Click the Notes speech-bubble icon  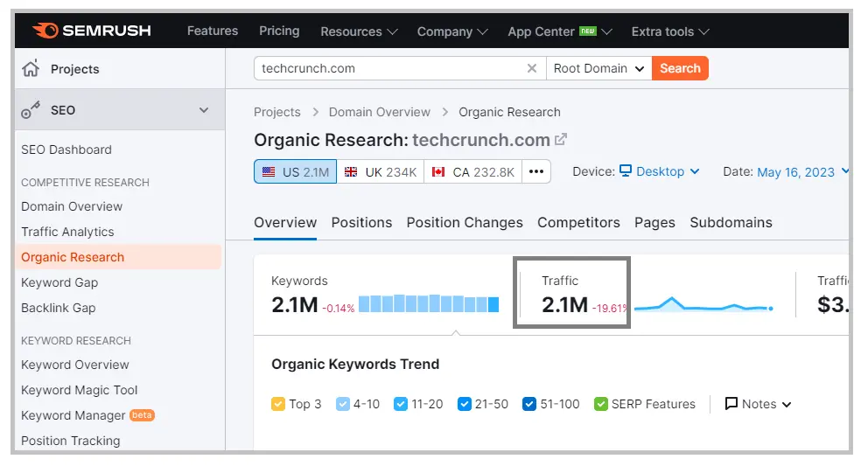click(x=731, y=403)
